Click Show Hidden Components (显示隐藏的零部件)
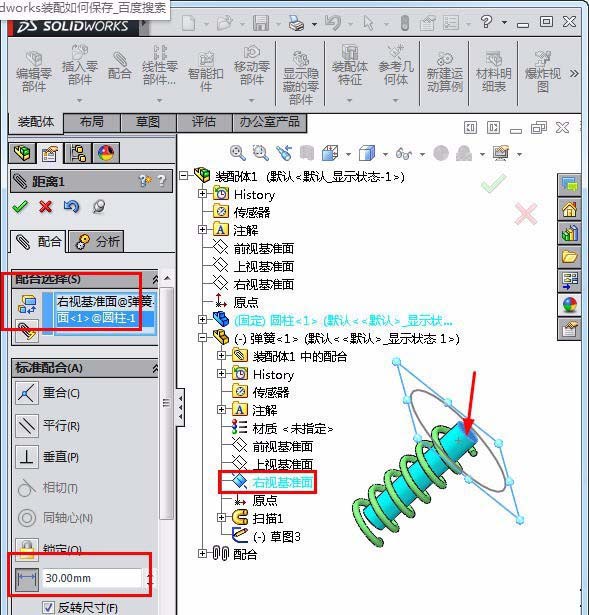589x615 pixels. (x=300, y=78)
